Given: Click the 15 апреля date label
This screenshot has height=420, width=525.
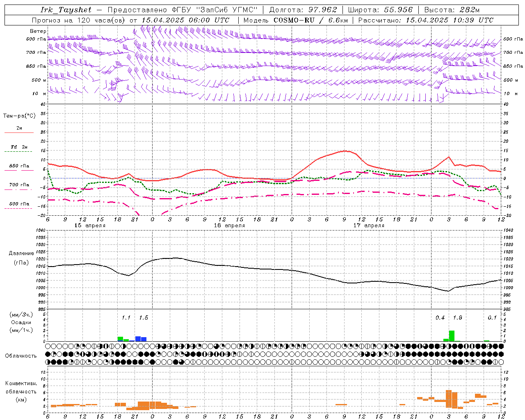Looking at the screenshot, I should tap(90, 226).
